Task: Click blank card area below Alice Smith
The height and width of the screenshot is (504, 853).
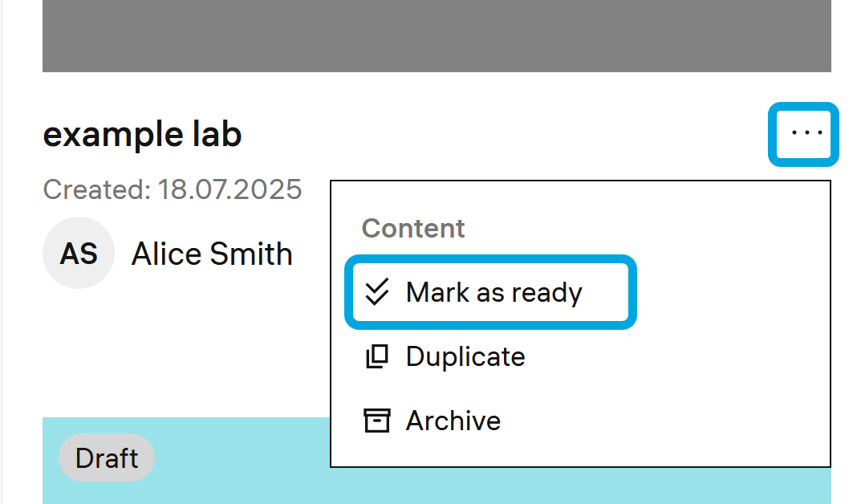Action: [x=185, y=353]
